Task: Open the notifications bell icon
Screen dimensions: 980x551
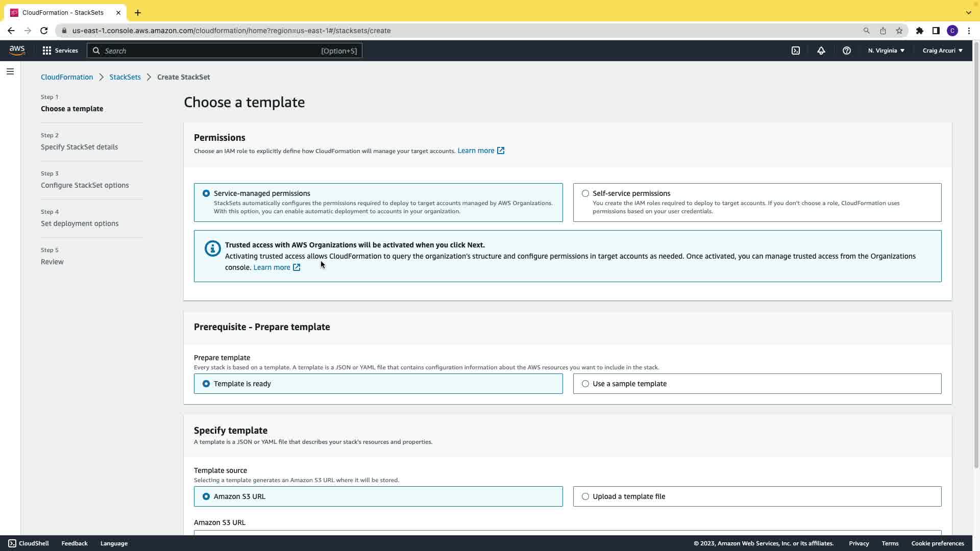Action: pyautogui.click(x=821, y=51)
